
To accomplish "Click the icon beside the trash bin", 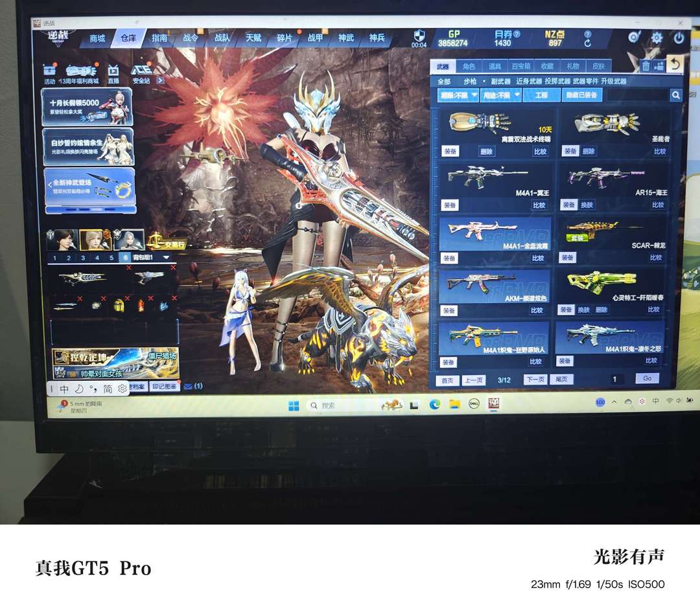I will pos(659,67).
